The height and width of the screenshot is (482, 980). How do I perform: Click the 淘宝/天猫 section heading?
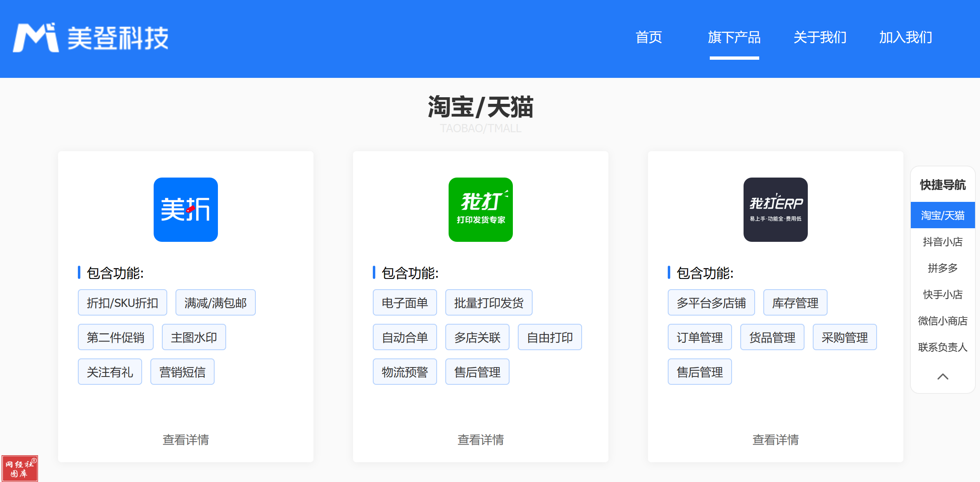[481, 107]
